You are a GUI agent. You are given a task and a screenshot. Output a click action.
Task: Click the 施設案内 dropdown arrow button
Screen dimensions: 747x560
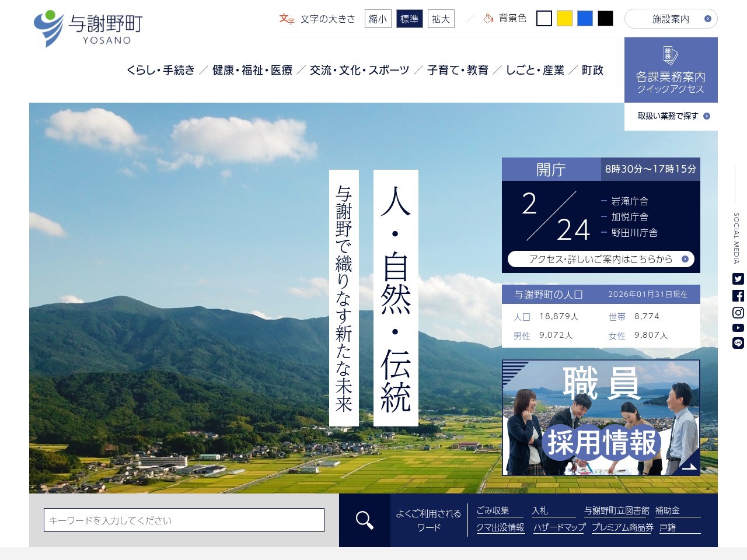tap(707, 19)
